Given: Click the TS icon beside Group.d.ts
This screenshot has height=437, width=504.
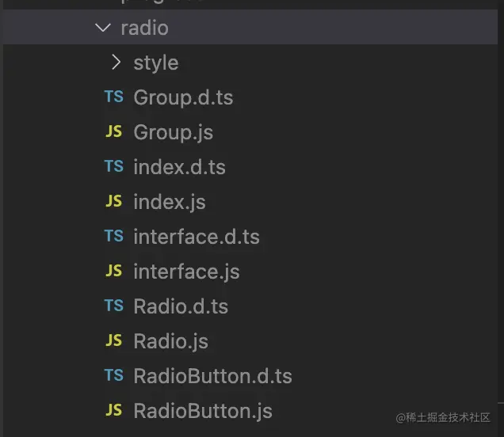Looking at the screenshot, I should (x=114, y=97).
